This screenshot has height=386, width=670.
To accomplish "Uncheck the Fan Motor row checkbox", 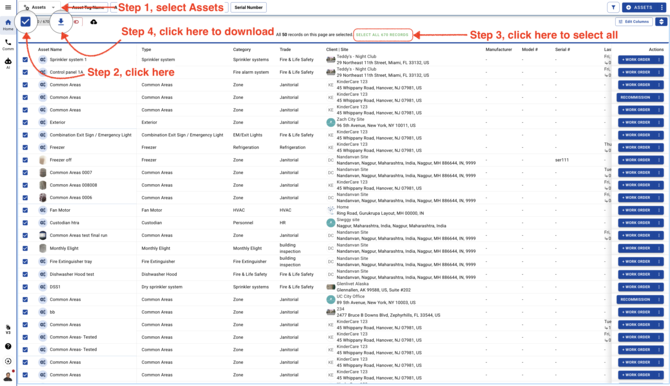I will pyautogui.click(x=25, y=210).
